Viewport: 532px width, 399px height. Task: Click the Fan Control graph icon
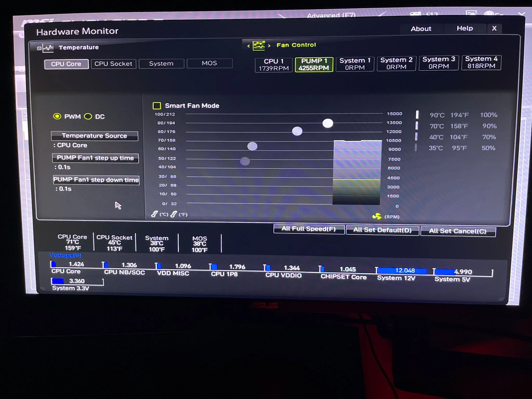pyautogui.click(x=259, y=46)
